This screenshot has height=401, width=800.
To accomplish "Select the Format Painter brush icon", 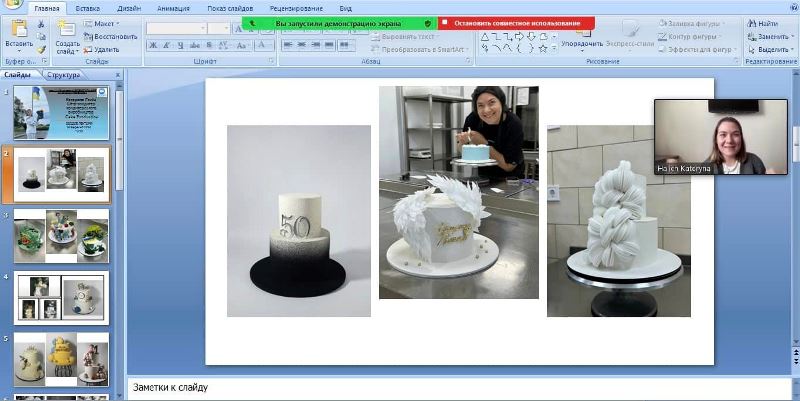I will pyautogui.click(x=41, y=49).
